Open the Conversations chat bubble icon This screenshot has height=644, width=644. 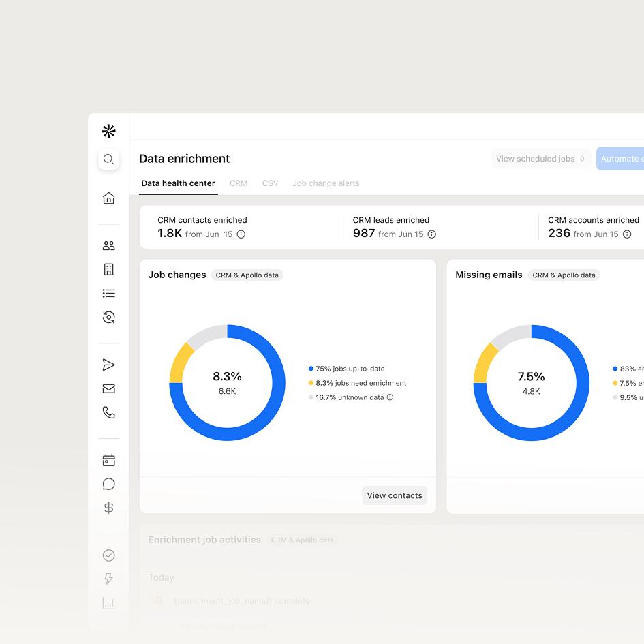pos(108,484)
